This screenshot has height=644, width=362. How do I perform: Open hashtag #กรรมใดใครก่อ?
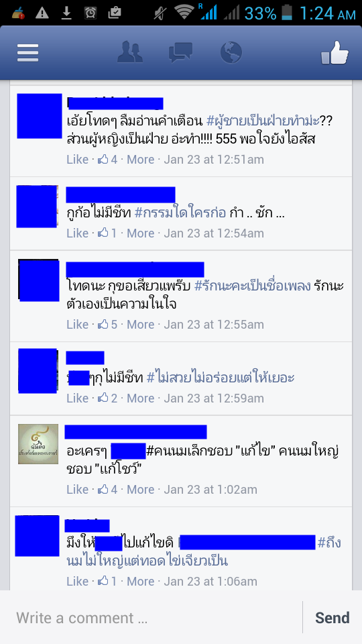(x=180, y=213)
